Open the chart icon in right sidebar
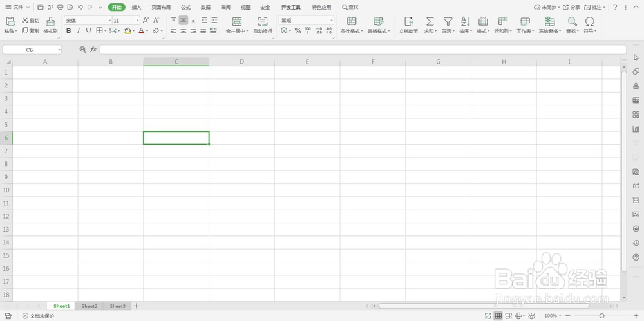The height and width of the screenshot is (321, 644). pyautogui.click(x=636, y=129)
